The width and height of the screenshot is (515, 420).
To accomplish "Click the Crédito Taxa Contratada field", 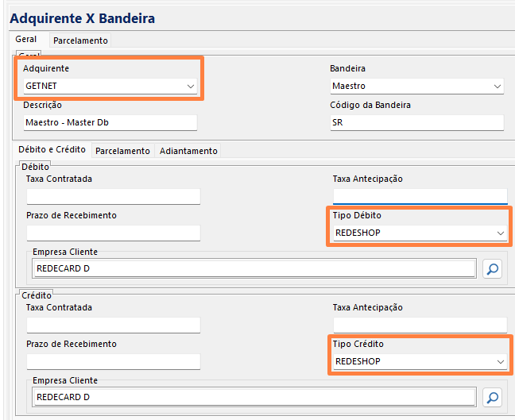I will click(113, 325).
